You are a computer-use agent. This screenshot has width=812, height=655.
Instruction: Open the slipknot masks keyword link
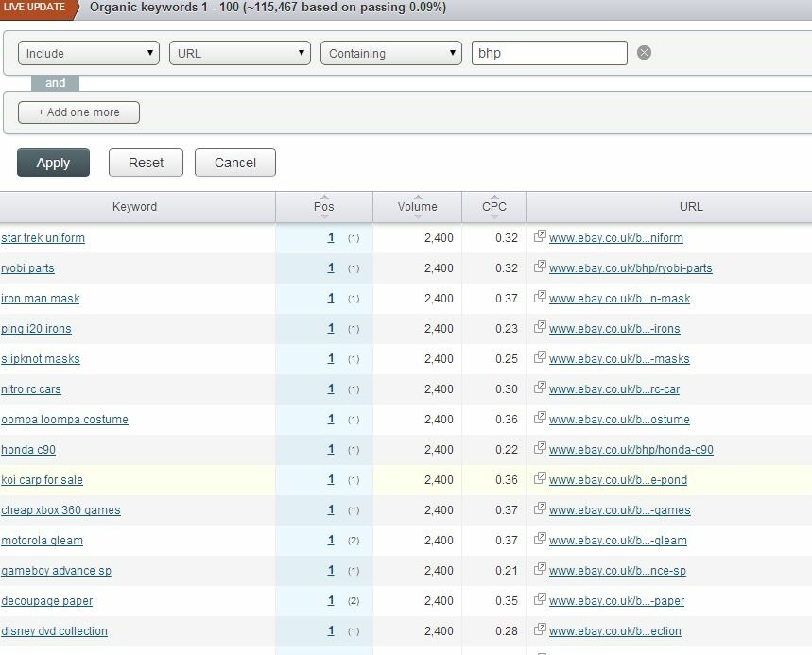pyautogui.click(x=41, y=359)
